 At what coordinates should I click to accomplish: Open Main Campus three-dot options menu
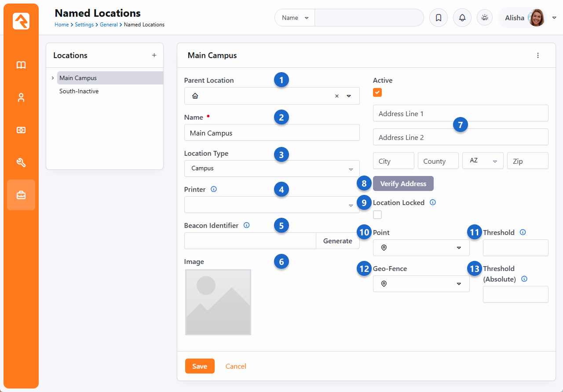coord(537,55)
